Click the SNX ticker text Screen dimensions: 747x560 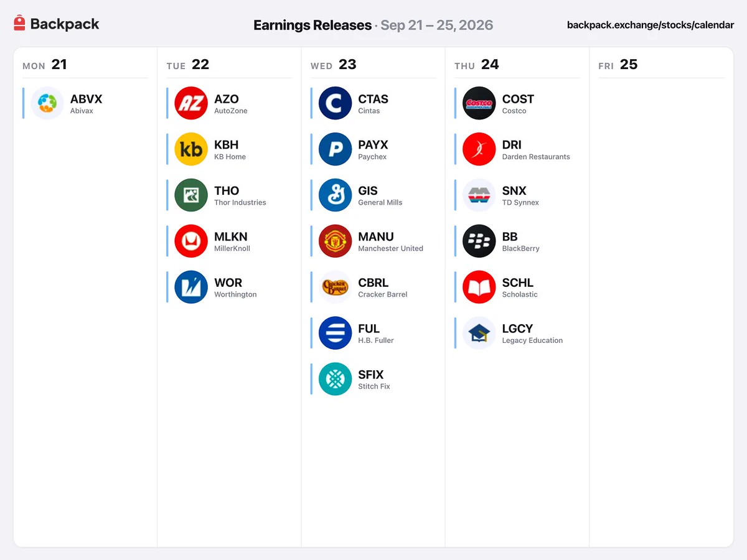point(515,191)
